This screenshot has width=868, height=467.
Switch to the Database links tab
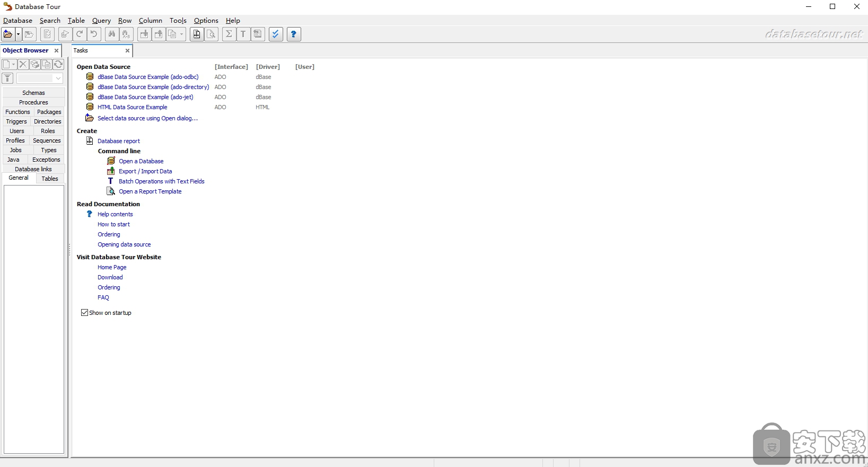pyautogui.click(x=33, y=169)
